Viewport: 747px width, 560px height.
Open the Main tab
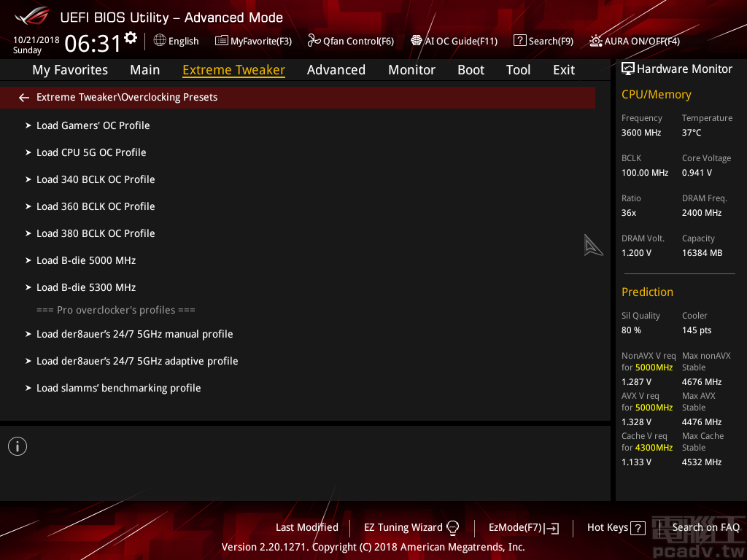coord(145,70)
